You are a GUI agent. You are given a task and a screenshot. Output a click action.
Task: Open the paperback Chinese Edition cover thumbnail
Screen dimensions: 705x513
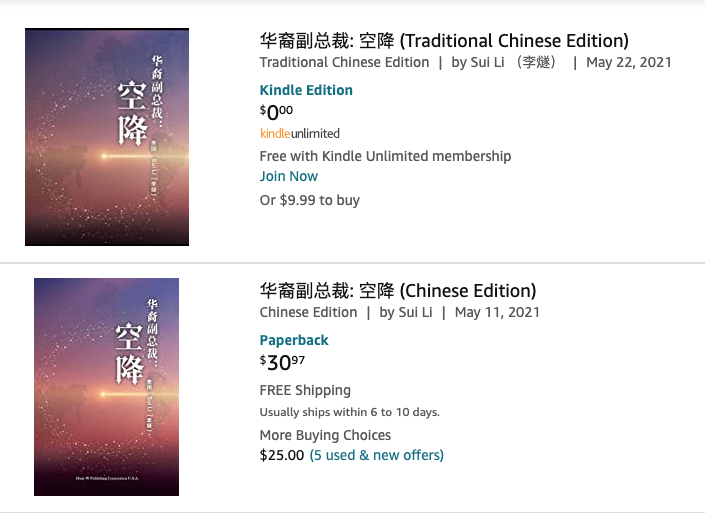[x=107, y=387]
